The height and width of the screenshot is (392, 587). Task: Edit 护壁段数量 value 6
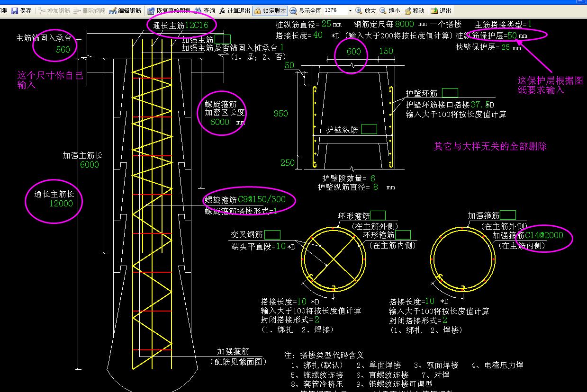pyautogui.click(x=373, y=178)
